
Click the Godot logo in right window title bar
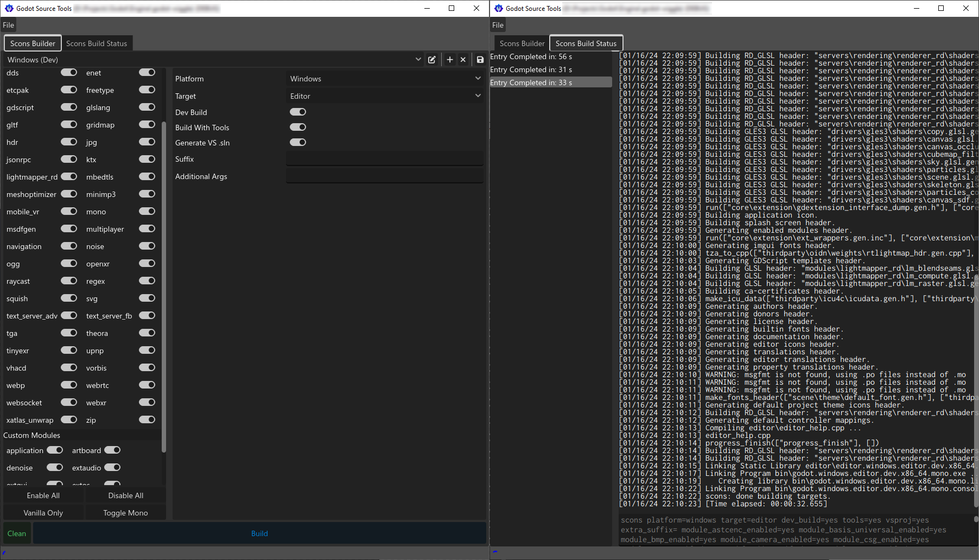[x=498, y=8]
